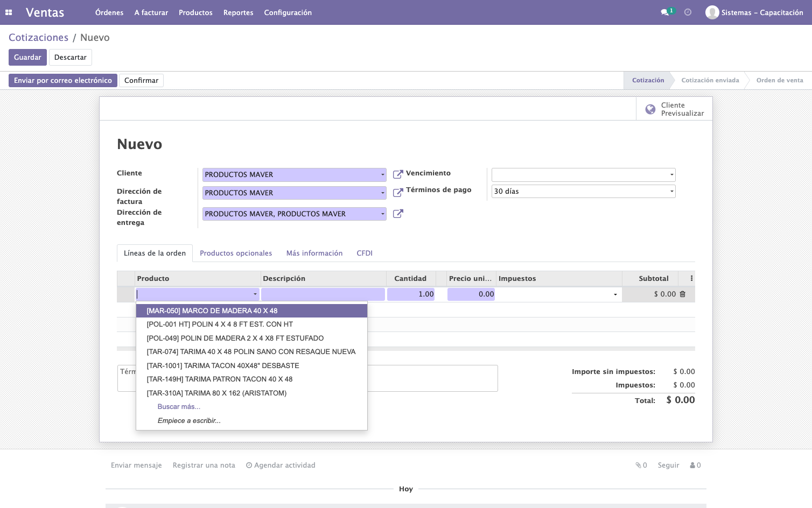
Task: Click Enviar por correo electrónico button
Action: 63,80
